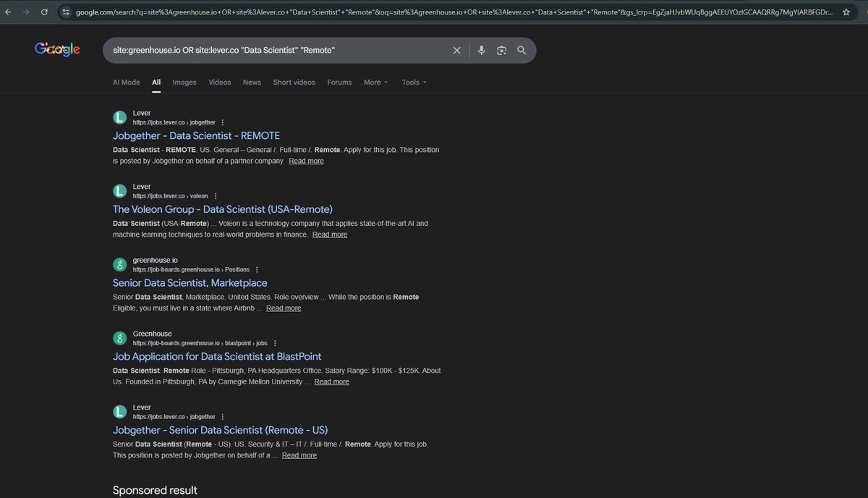The width and height of the screenshot is (868, 498).
Task: Select the All results tab
Action: [x=156, y=83]
